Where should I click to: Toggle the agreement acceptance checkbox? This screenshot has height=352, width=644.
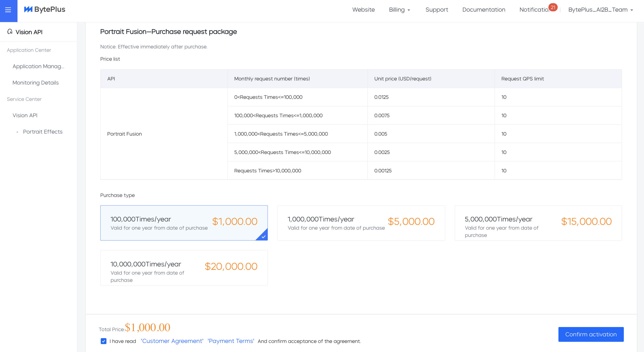tap(103, 341)
